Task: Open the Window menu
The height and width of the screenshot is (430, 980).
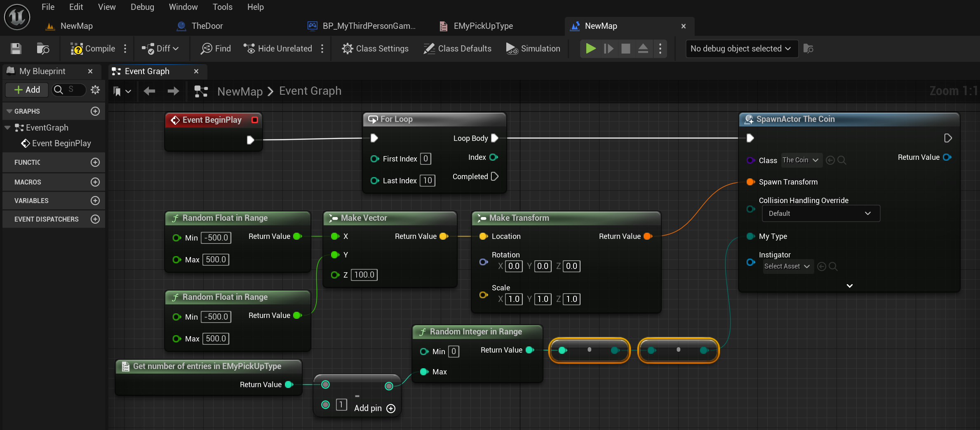Action: pos(183,7)
